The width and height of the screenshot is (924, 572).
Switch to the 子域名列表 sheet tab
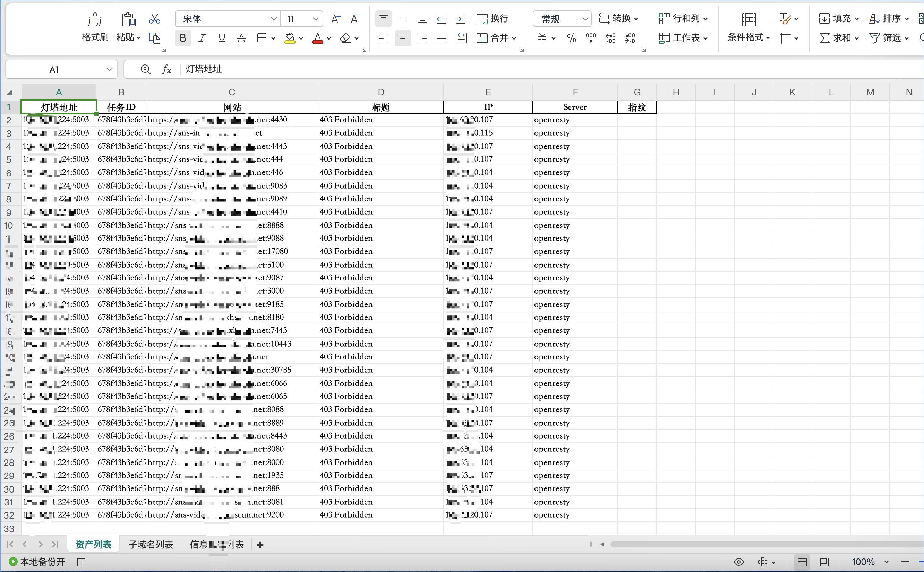click(x=151, y=544)
